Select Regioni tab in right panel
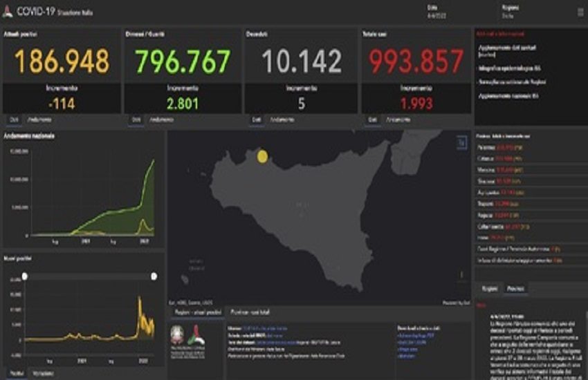 pos(489,287)
